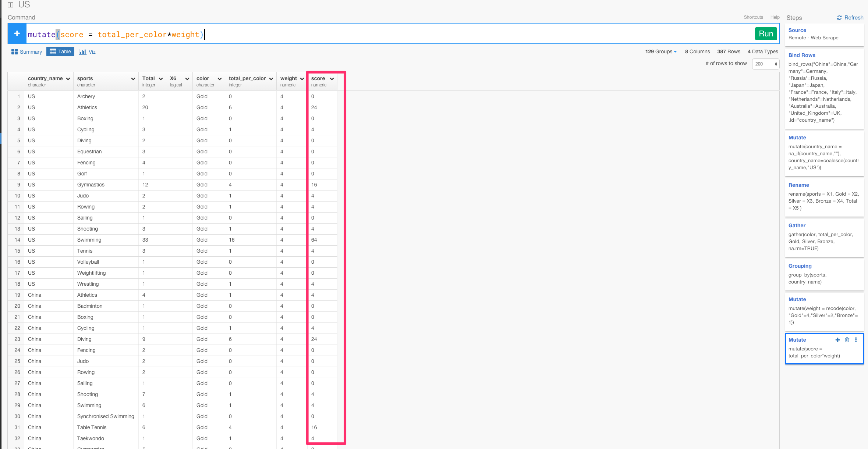868x449 pixels.
Task: Expand the 129 Groups dropdown
Action: [x=661, y=52]
